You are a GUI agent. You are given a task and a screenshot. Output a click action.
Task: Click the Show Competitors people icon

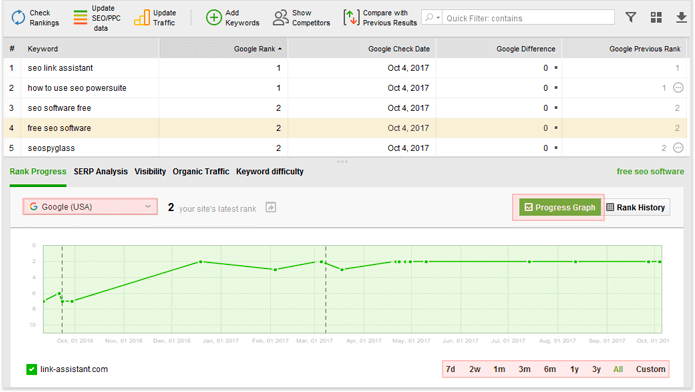coord(280,18)
